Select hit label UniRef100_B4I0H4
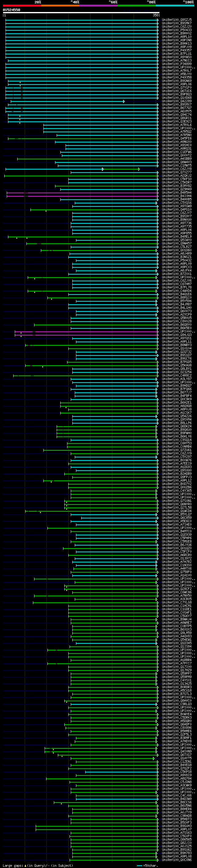The height and width of the screenshot is (868, 197). coord(177,196)
